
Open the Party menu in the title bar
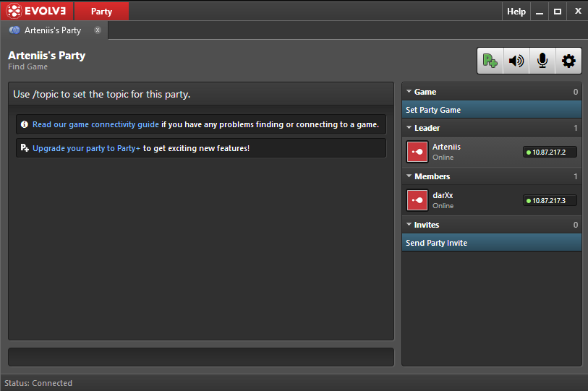102,12
